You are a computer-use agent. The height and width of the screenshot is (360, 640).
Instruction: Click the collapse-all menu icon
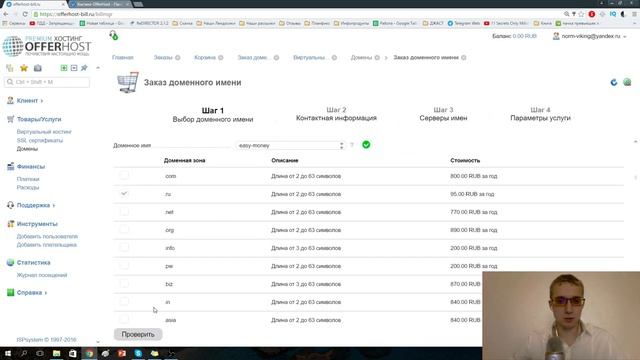pyautogui.click(x=74, y=68)
